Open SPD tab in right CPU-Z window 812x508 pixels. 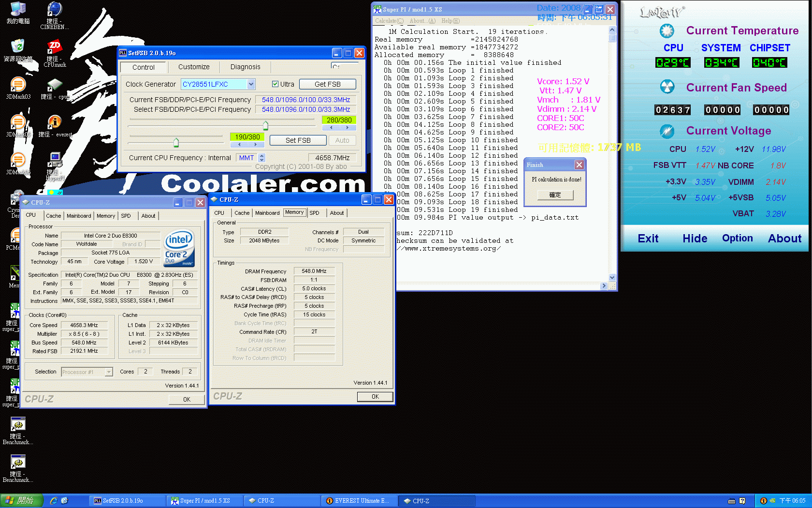[315, 213]
